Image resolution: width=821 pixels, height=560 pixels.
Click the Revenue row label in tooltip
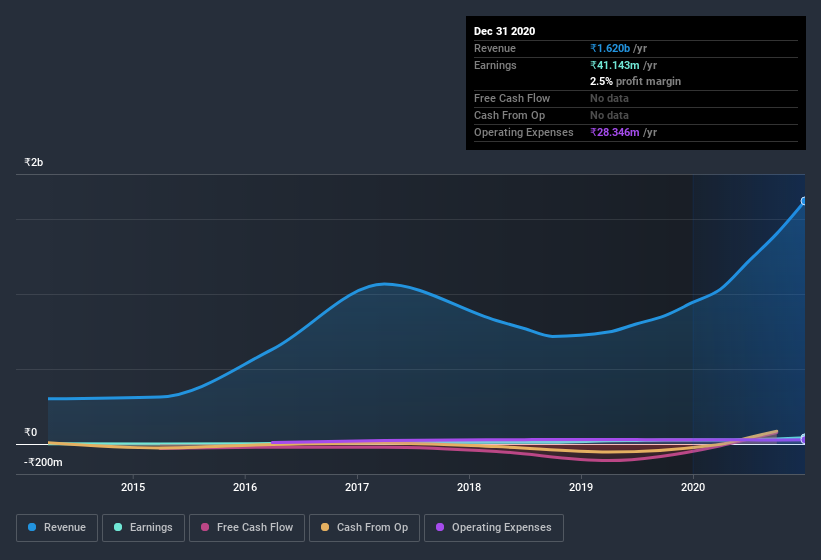click(495, 48)
